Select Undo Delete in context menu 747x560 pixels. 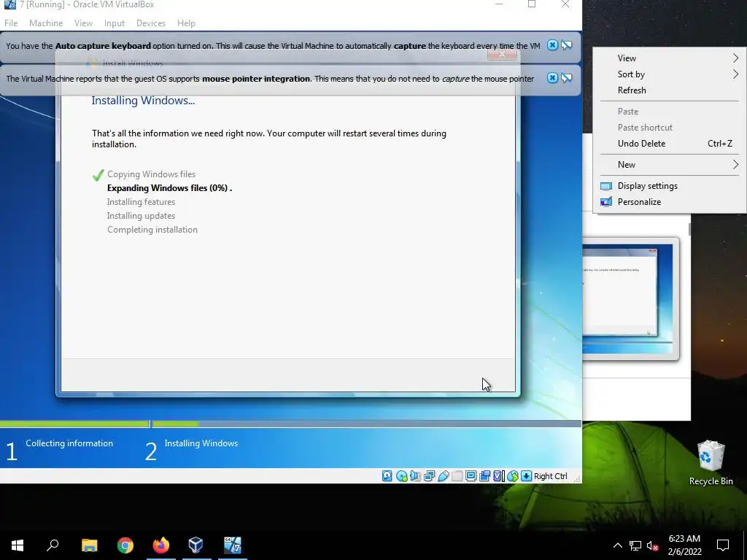(670, 144)
